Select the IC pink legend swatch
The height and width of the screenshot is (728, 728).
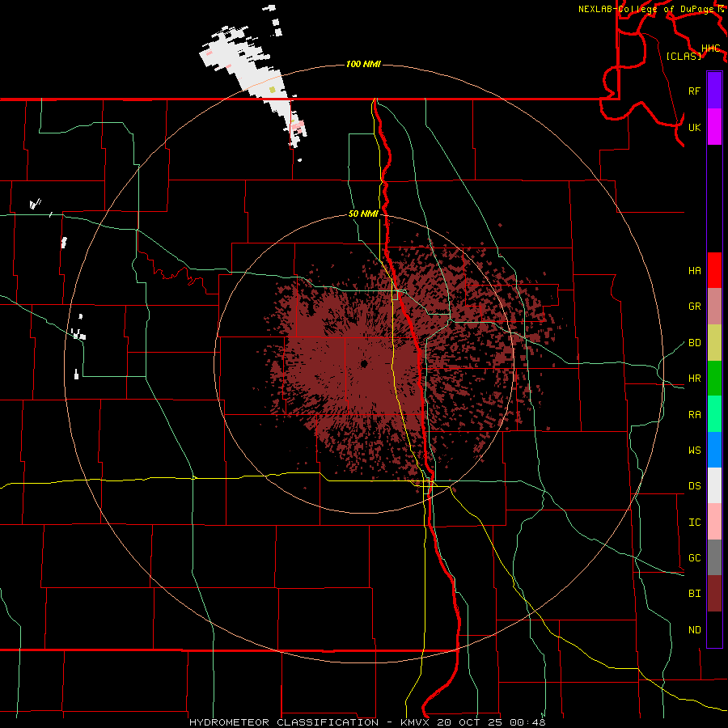714,522
